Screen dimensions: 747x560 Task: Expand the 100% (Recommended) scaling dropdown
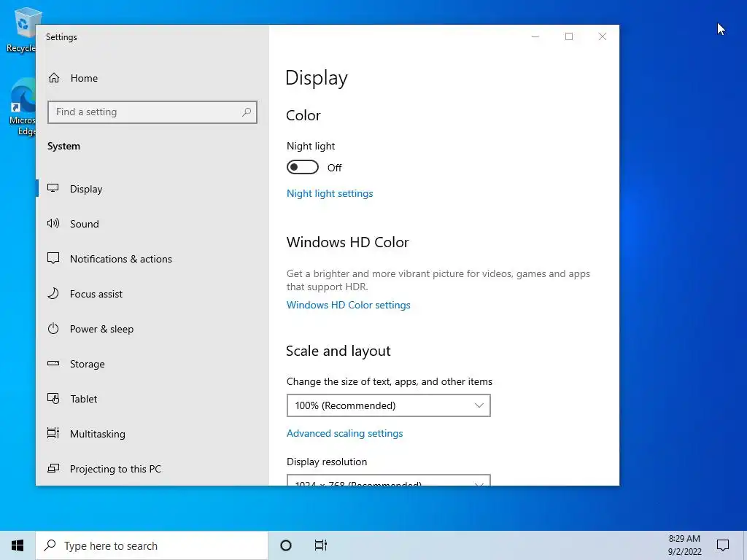click(x=389, y=405)
